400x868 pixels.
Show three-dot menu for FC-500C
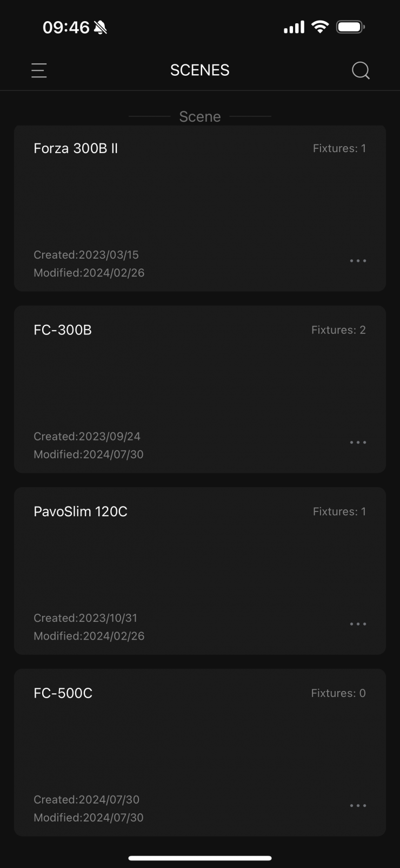[x=358, y=806]
